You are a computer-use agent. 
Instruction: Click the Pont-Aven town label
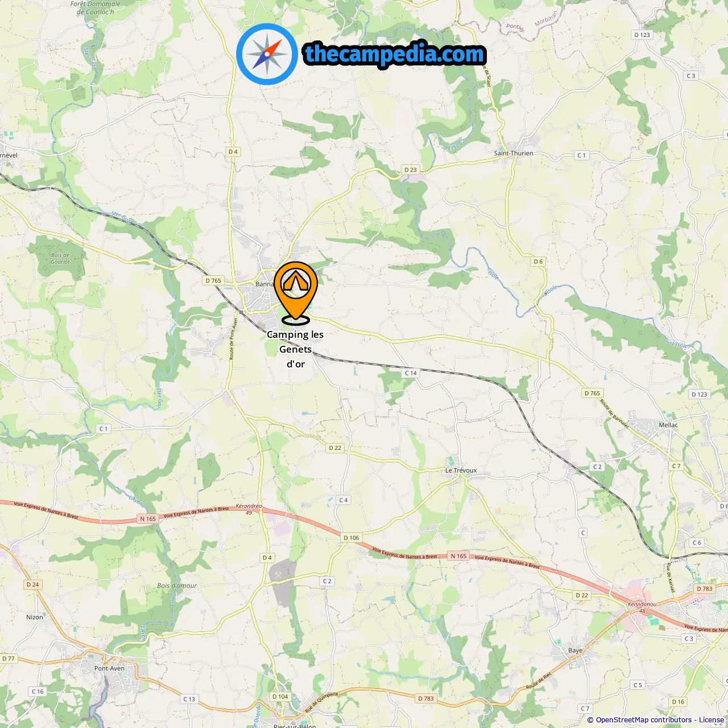coord(109,668)
